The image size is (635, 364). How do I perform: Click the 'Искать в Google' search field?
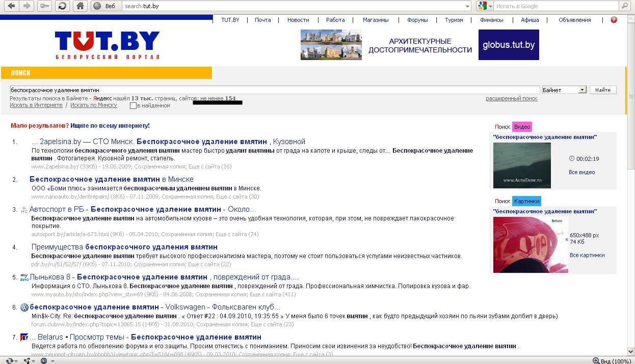(x=556, y=6)
